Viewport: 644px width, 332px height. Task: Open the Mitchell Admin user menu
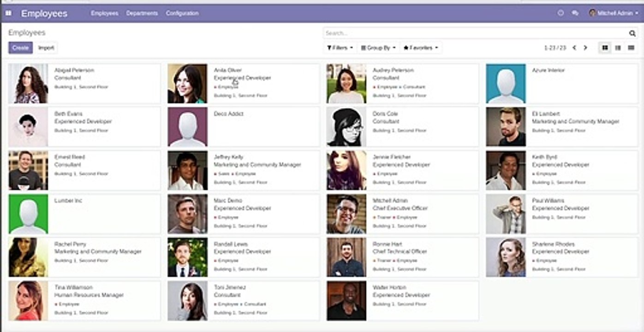pyautogui.click(x=614, y=13)
